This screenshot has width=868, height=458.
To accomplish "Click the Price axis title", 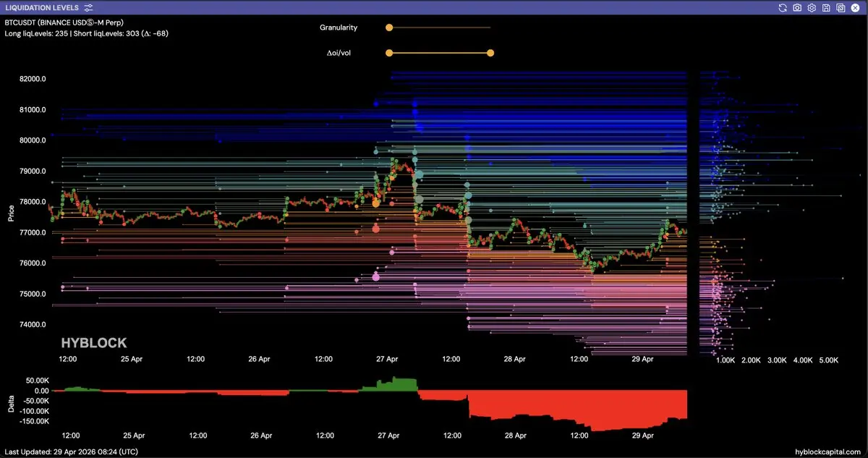I will coord(11,213).
